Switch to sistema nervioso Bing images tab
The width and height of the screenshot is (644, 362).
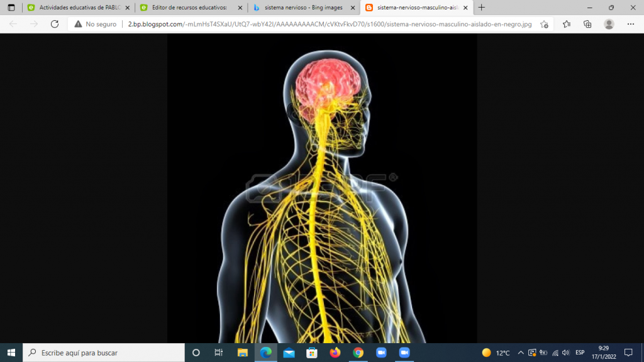[303, 8]
